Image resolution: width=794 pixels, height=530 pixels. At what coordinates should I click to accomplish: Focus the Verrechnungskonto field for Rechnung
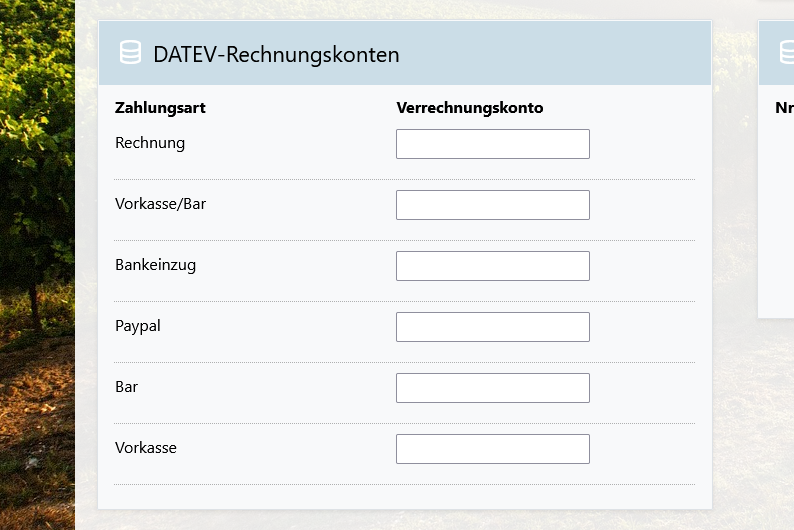click(492, 144)
